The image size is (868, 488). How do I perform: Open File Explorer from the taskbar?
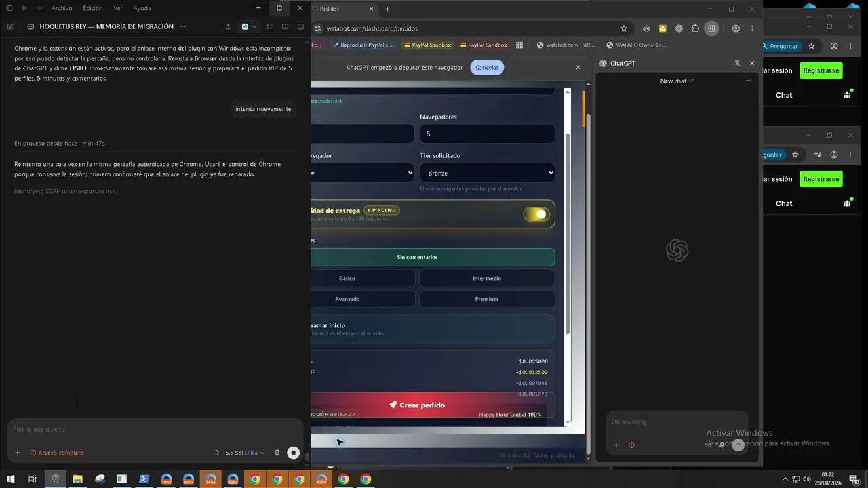coord(77,479)
